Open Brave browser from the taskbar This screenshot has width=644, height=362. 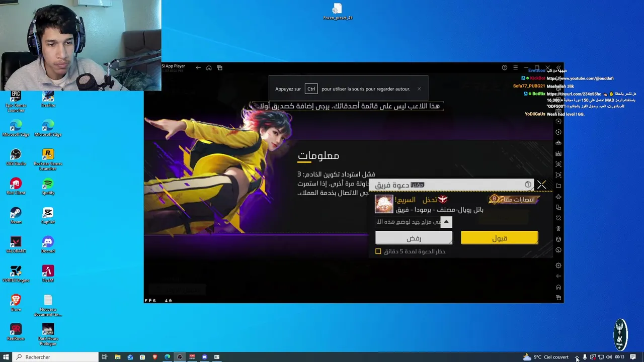point(155,357)
